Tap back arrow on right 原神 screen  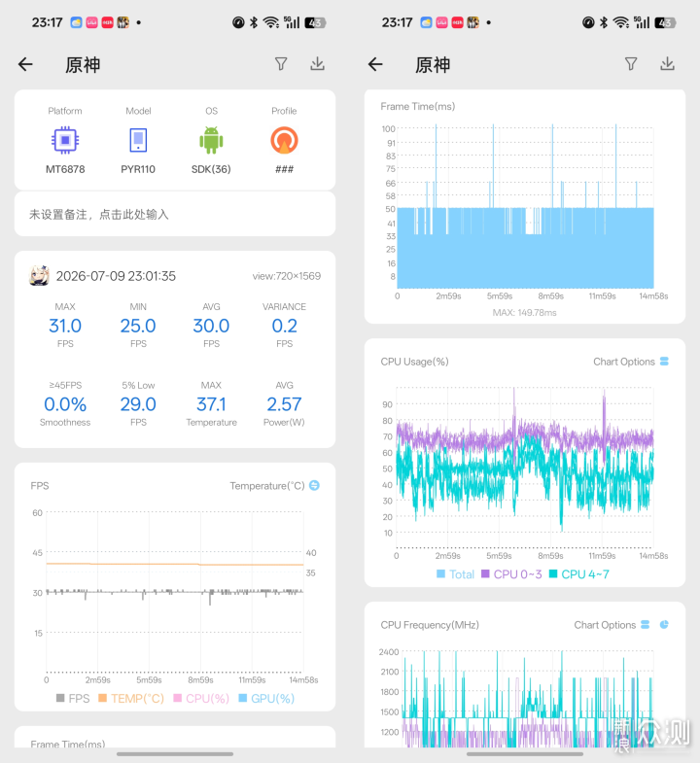pos(375,64)
